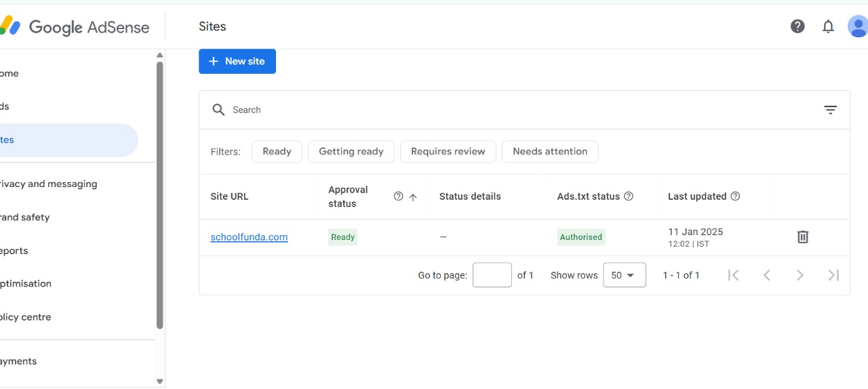
Task: Open Policy centre in the sidebar
Action: tap(68, 316)
